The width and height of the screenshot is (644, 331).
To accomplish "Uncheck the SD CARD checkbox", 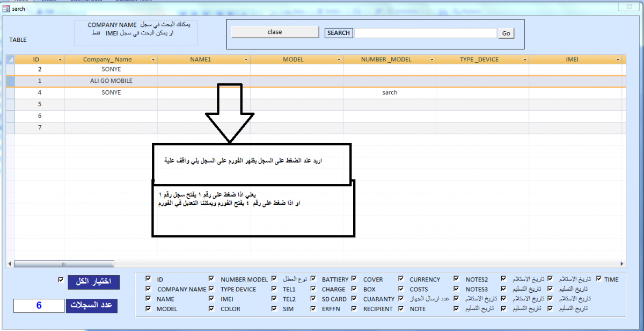I will (313, 299).
